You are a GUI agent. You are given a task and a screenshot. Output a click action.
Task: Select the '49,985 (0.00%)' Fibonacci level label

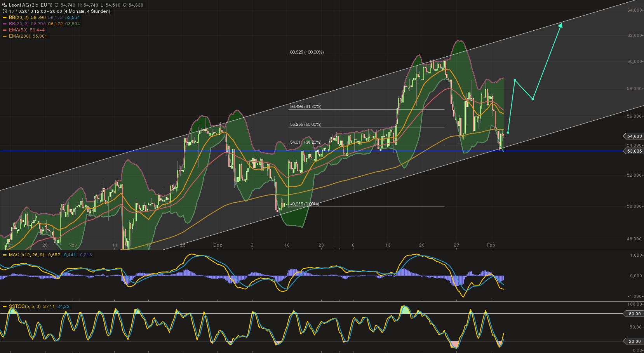tap(305, 203)
